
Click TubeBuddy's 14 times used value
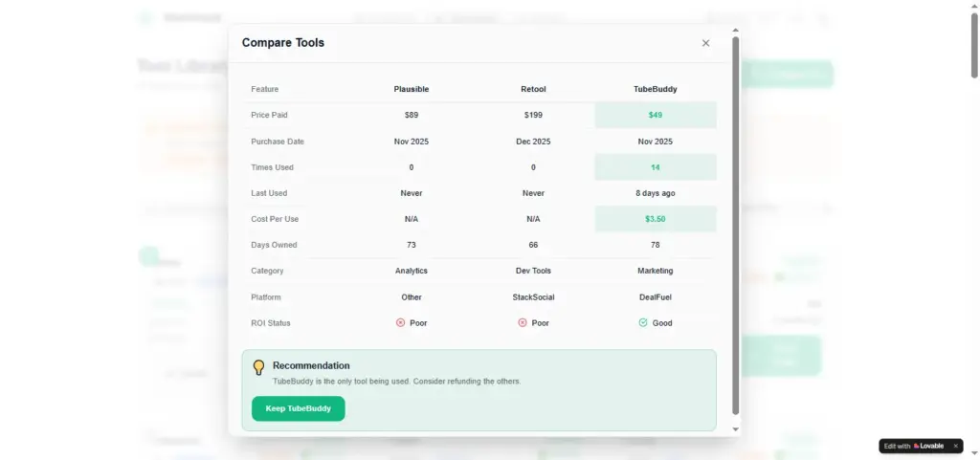click(655, 167)
